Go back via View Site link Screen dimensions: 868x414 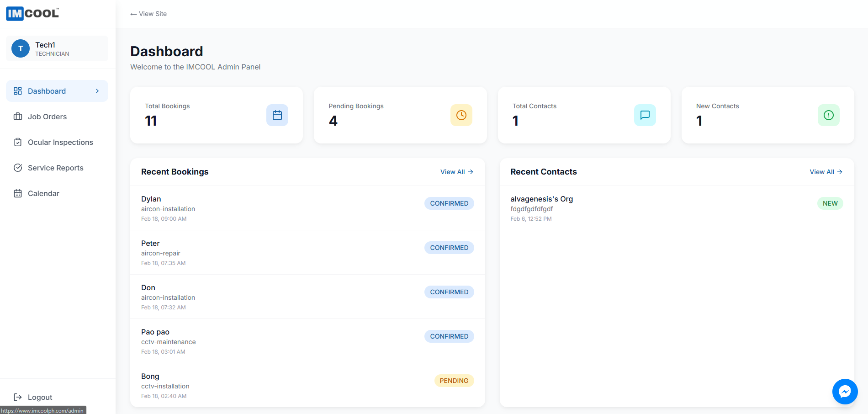[148, 14]
